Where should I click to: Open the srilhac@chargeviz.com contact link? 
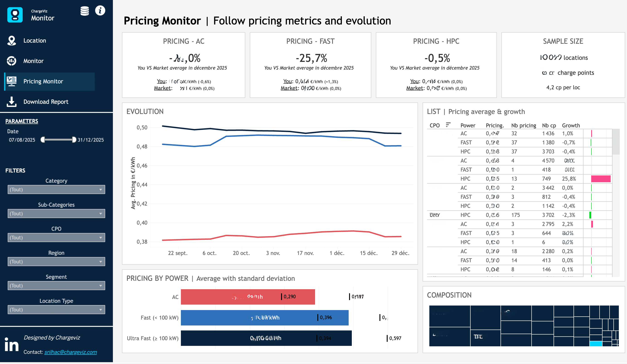[x=70, y=352]
